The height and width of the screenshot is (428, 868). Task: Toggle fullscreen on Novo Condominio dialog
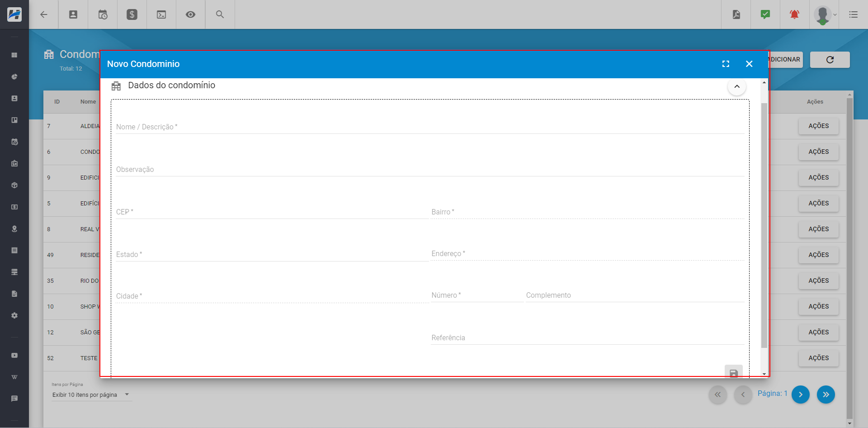click(726, 64)
